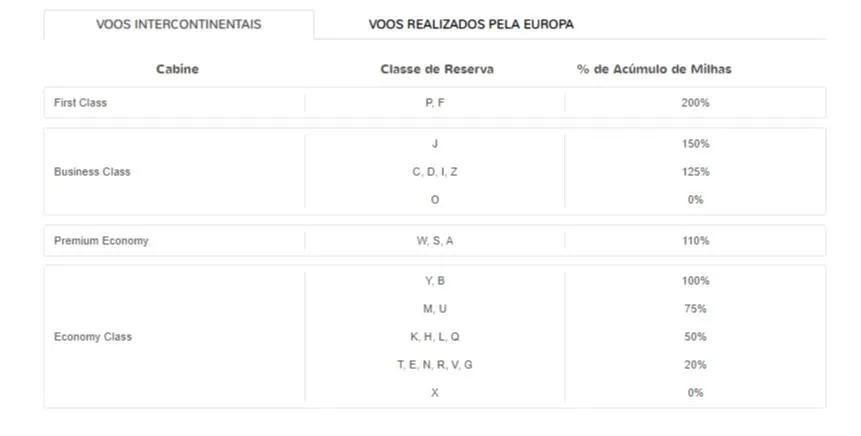The height and width of the screenshot is (436, 861).
Task: Select the Premium Economy cabin label
Action: pyautogui.click(x=101, y=241)
